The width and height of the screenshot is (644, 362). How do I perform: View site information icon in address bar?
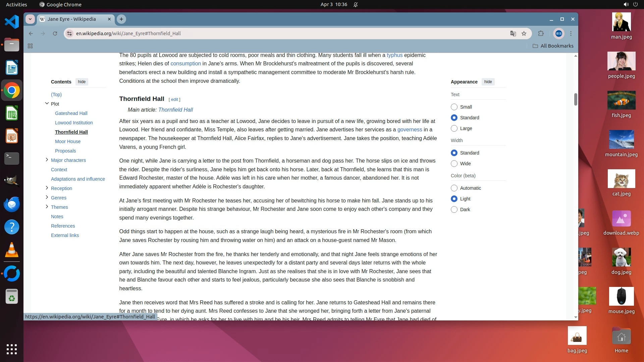point(69,34)
